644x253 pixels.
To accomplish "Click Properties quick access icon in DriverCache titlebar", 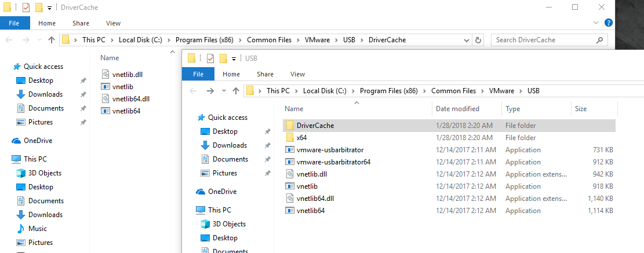I will pos(26,8).
